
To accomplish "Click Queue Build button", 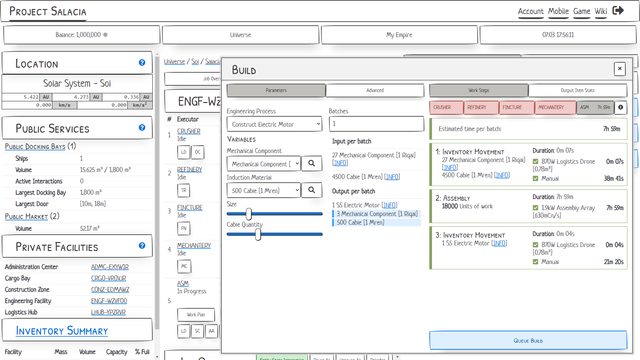I will pyautogui.click(x=528, y=340).
